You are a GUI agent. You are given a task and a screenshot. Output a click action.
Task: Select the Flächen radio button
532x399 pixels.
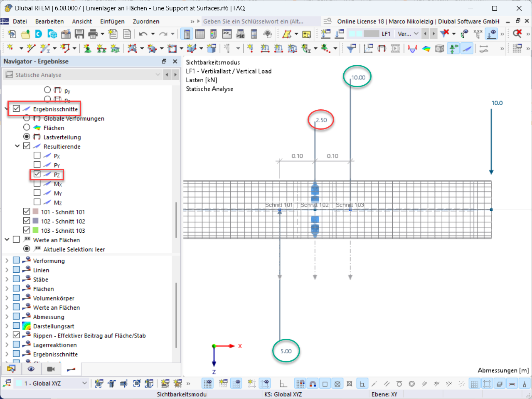[x=27, y=128]
